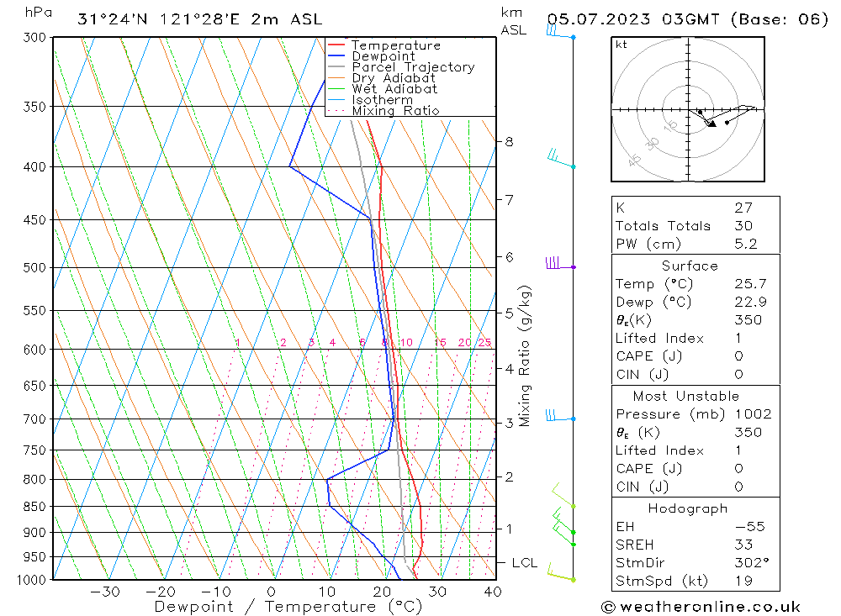Click the wind barb at 850 hPa
The width and height of the screenshot is (841, 616).
pos(563,495)
